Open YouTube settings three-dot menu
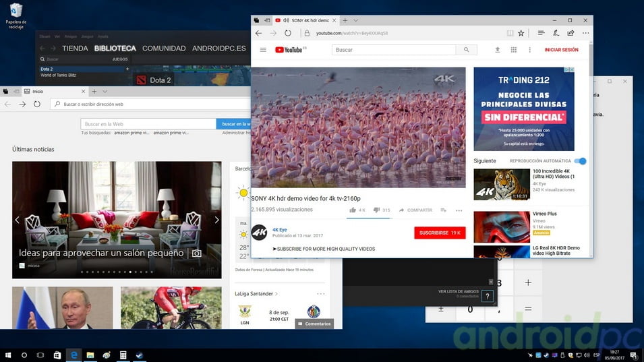 pyautogui.click(x=529, y=50)
